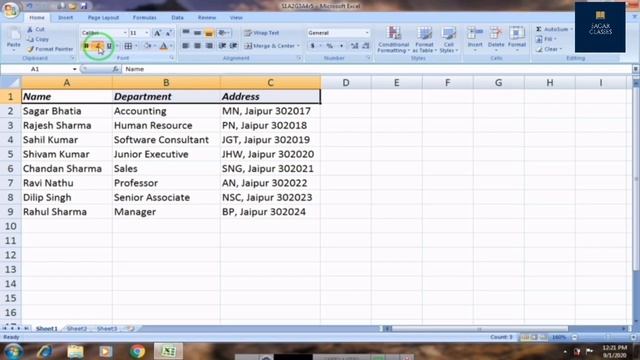Switch to the Page Layout tab
Image resolution: width=640 pixels, height=360 pixels.
click(x=103, y=18)
